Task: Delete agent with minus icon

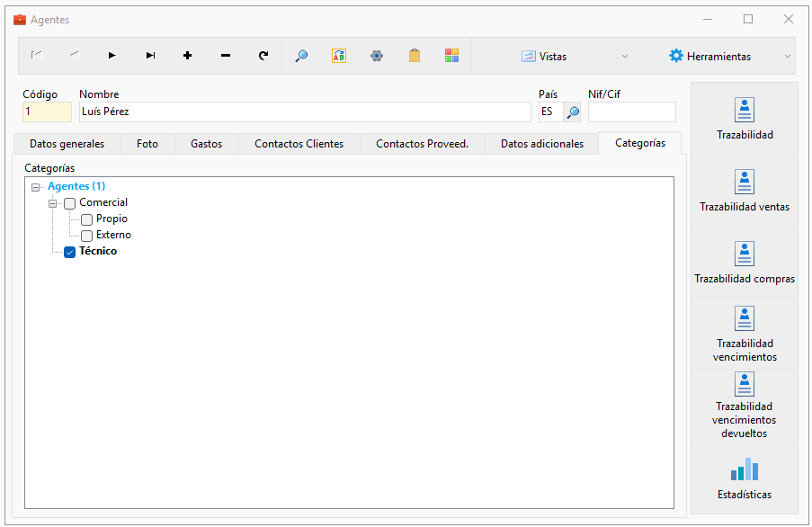Action: tap(226, 56)
